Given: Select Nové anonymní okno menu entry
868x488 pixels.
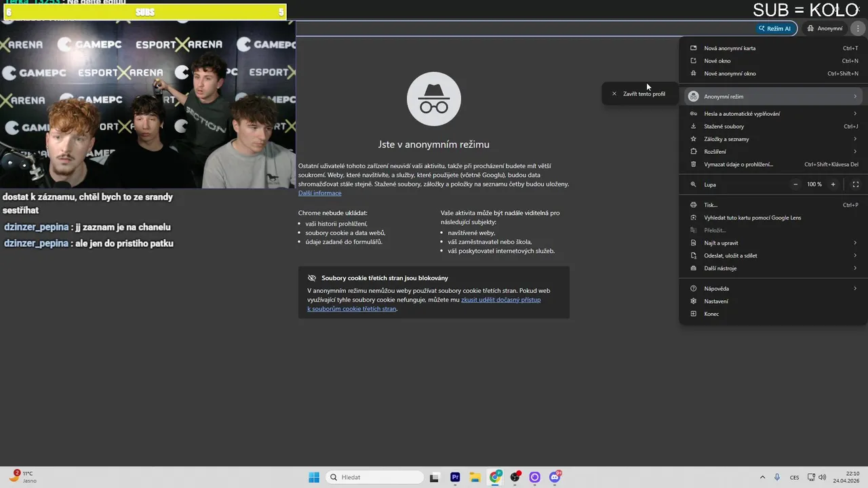Looking at the screenshot, I should click(x=773, y=73).
